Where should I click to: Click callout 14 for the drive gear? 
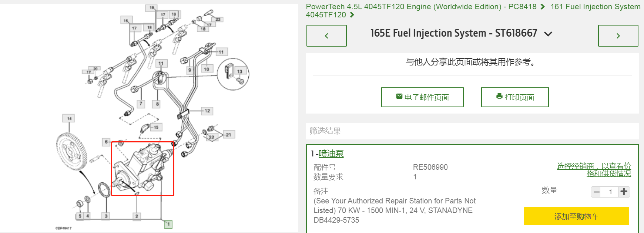69,118
